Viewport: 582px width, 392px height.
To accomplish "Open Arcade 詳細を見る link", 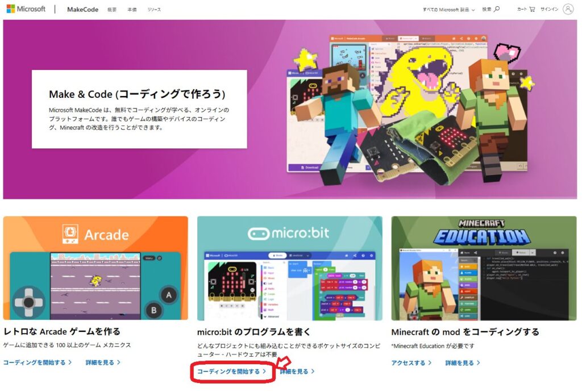I will click(103, 362).
